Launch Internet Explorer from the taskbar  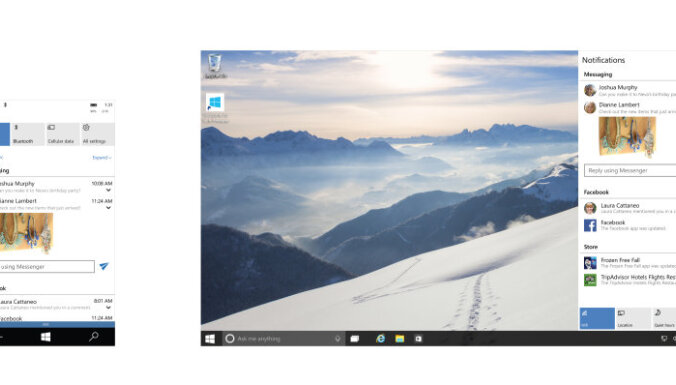pos(380,339)
